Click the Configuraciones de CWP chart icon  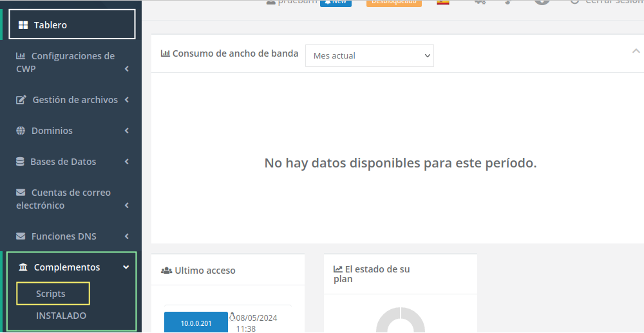click(x=21, y=56)
